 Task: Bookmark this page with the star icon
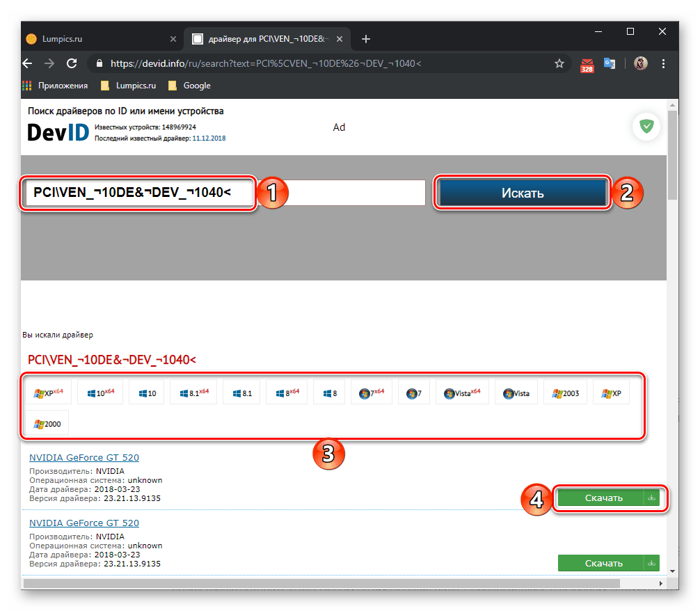point(559,64)
